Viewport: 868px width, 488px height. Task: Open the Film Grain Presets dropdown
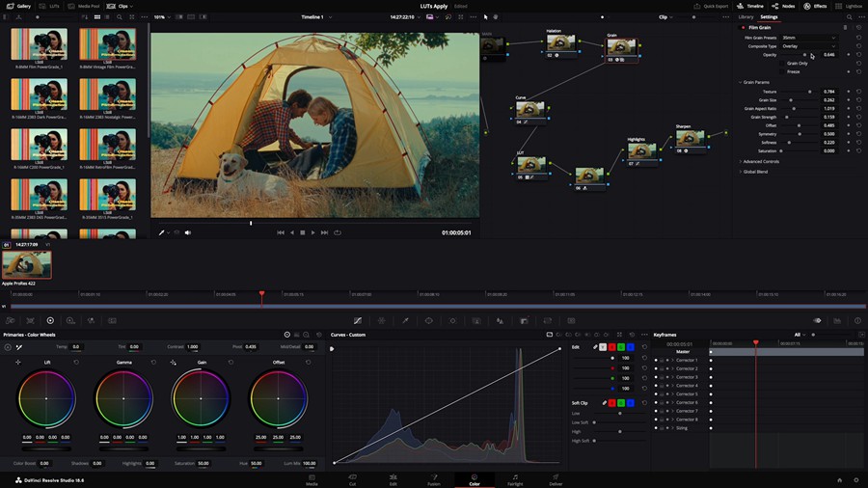click(808, 38)
